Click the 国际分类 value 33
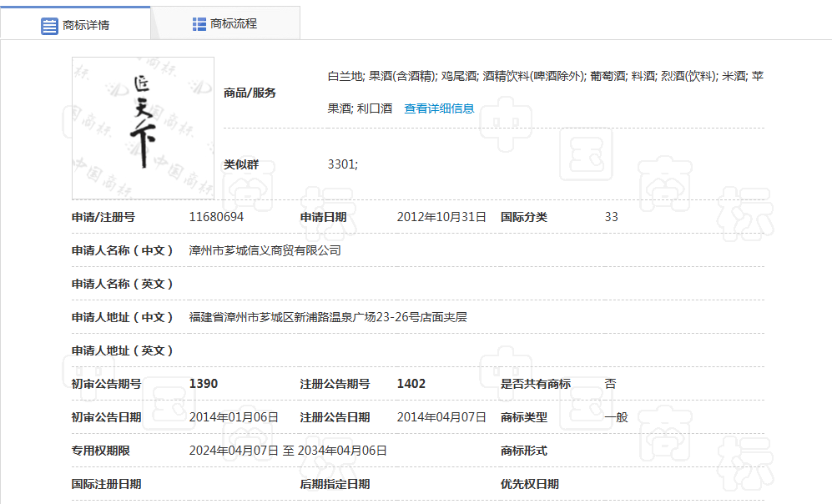Image resolution: width=832 pixels, height=504 pixels. (611, 217)
